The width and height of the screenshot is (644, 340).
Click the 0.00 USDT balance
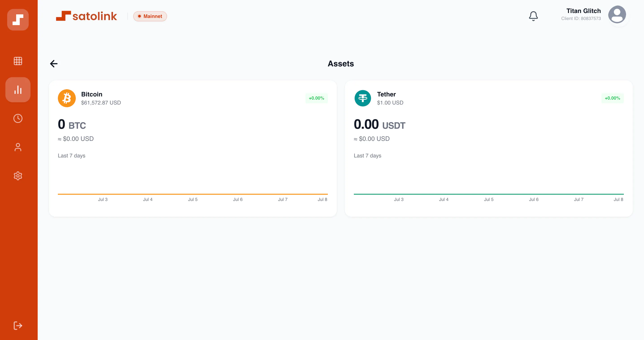[x=379, y=124]
